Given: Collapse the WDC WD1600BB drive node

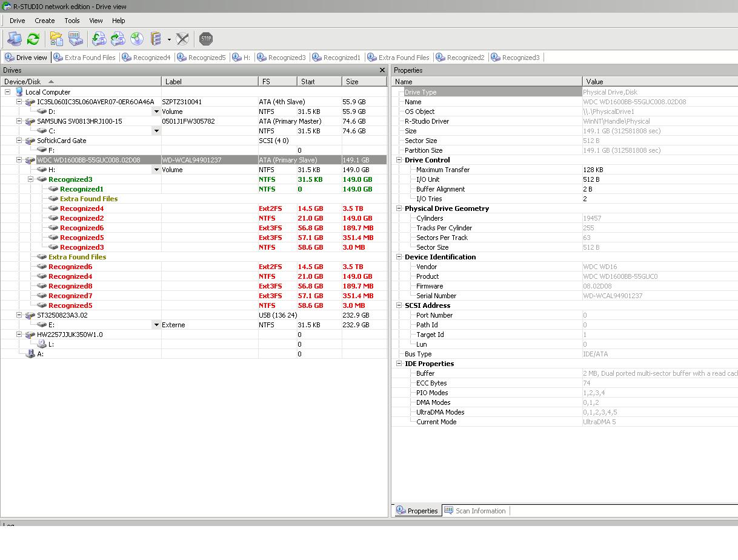Looking at the screenshot, I should click(19, 160).
